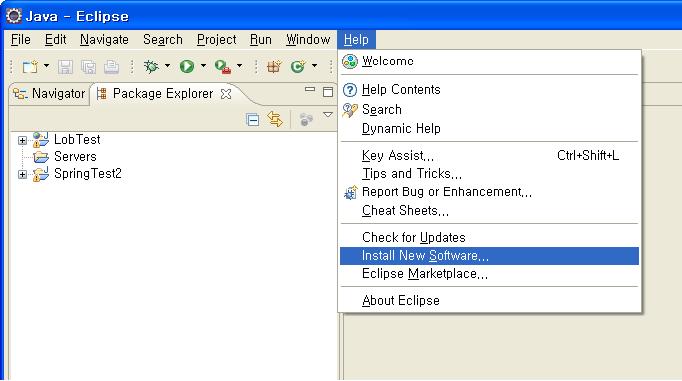
Task: Click the New Java Class icon
Action: coord(298,67)
